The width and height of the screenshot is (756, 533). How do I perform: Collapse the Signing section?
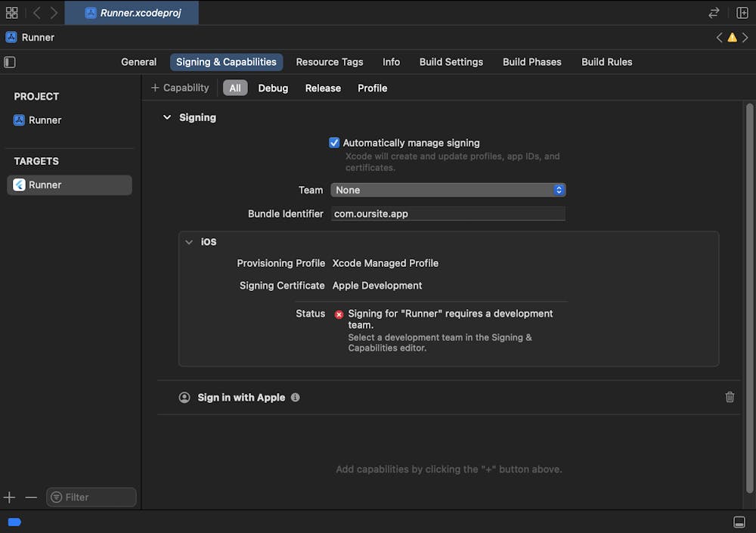(167, 117)
